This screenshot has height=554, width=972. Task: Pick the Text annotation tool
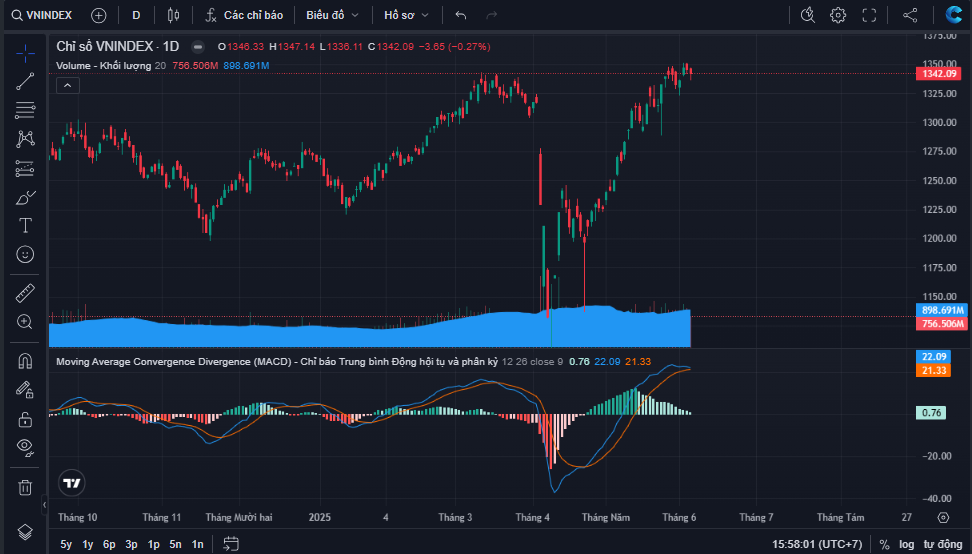[x=25, y=226]
